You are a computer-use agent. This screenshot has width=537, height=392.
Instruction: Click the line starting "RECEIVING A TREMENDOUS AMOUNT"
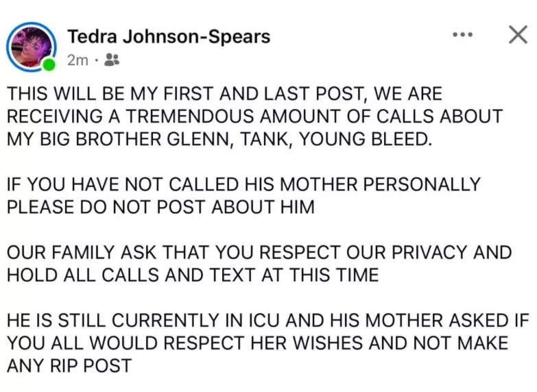click(254, 116)
